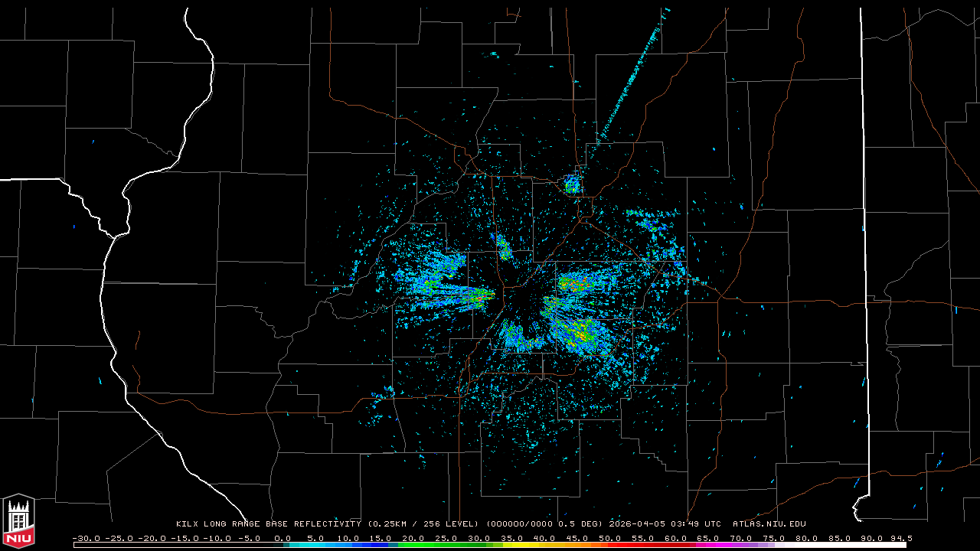Click the 94.5 scale label
980x551 pixels.
coord(901,538)
